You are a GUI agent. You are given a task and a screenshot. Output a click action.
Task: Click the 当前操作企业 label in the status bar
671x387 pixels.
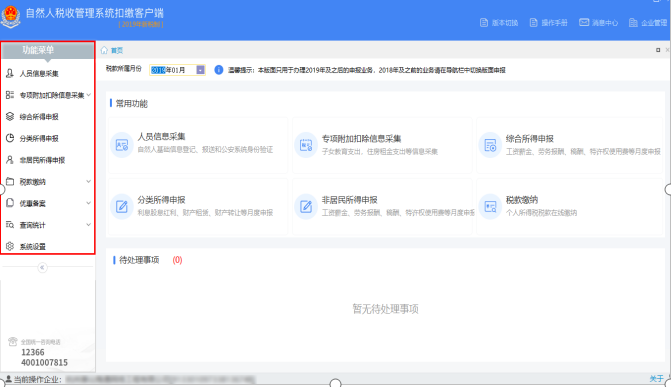pyautogui.click(x=38, y=379)
